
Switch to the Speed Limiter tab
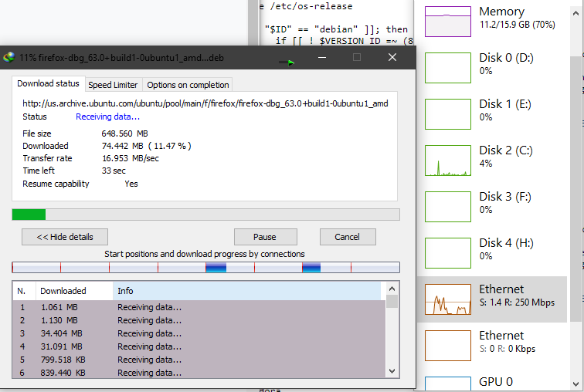[x=113, y=85]
